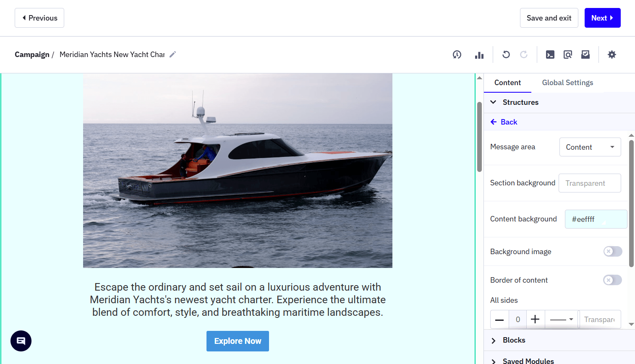
Task: Open the campaign statistics icon
Action: point(479,55)
